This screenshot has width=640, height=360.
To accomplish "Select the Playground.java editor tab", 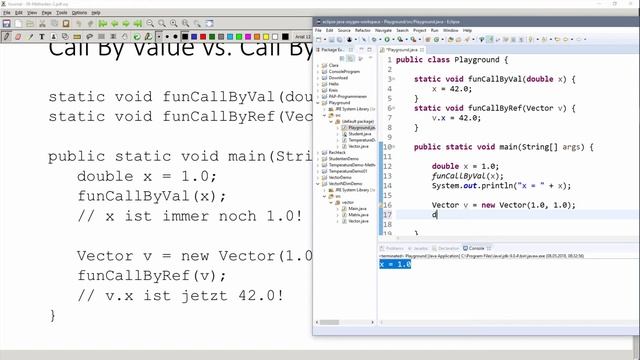I will click(x=401, y=50).
